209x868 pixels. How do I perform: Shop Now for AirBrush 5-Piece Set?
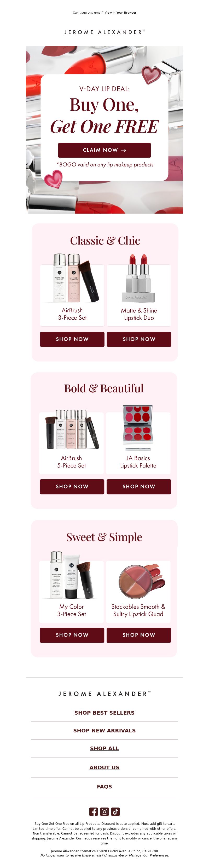point(72,487)
